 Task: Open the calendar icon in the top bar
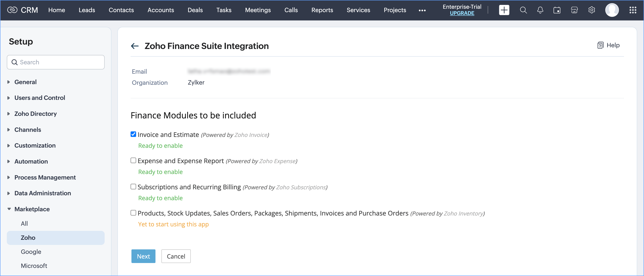(557, 10)
